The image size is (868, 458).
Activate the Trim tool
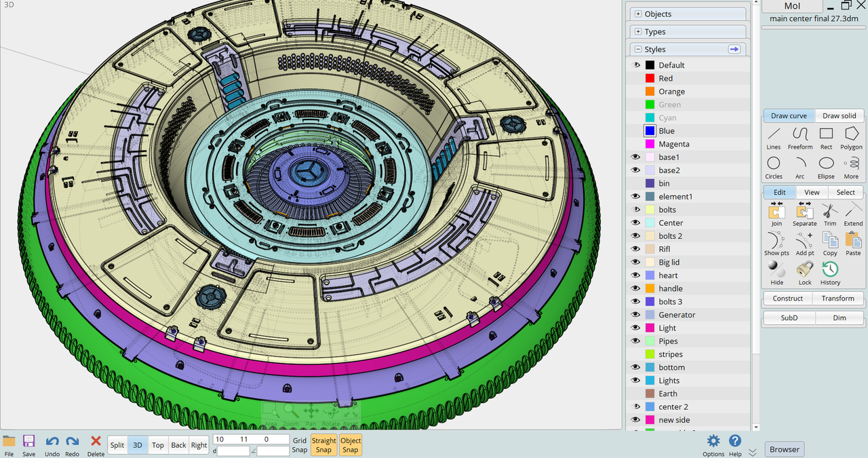[830, 214]
